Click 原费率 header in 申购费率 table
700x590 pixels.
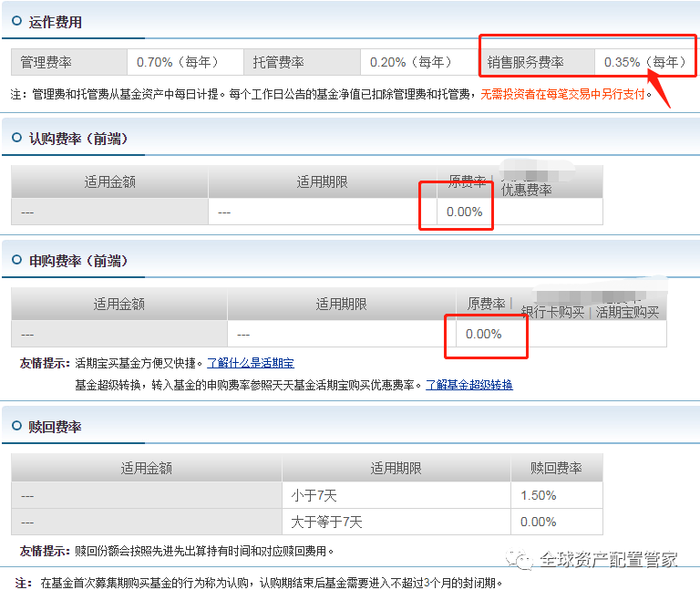pos(486,304)
